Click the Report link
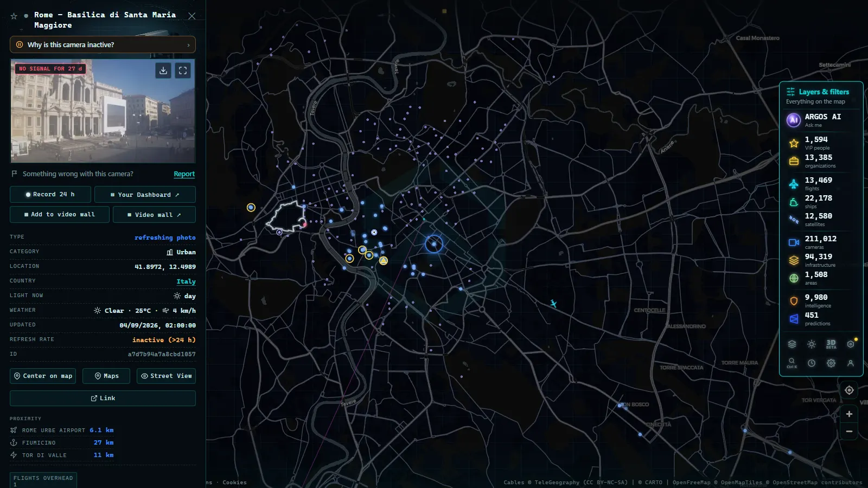The image size is (868, 488). pyautogui.click(x=184, y=174)
